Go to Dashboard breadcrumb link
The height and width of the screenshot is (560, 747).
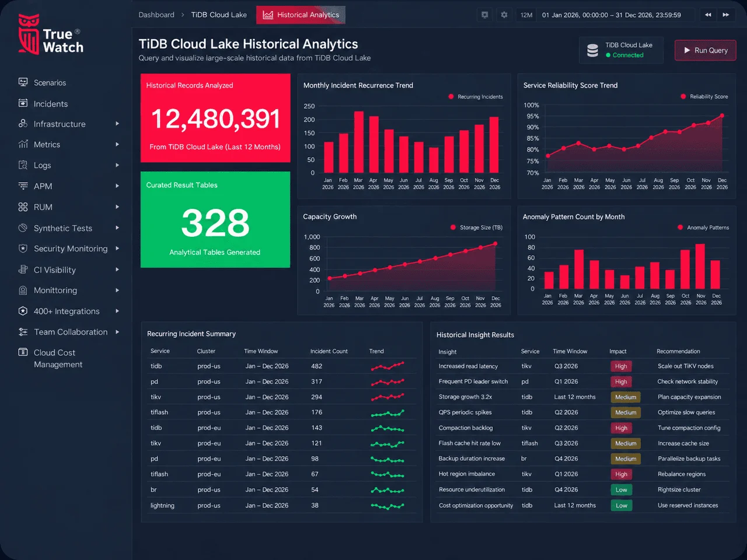(x=156, y=15)
